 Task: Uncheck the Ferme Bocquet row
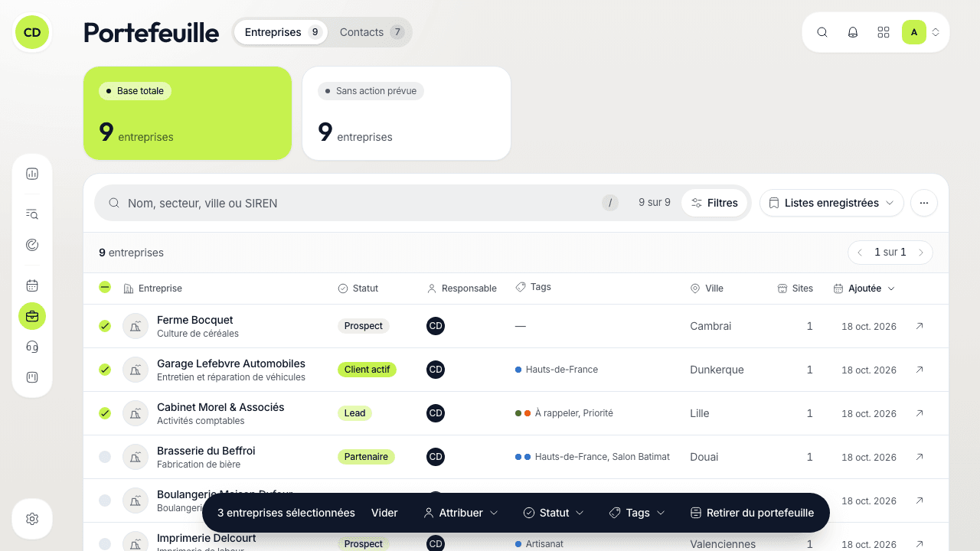[x=105, y=326]
